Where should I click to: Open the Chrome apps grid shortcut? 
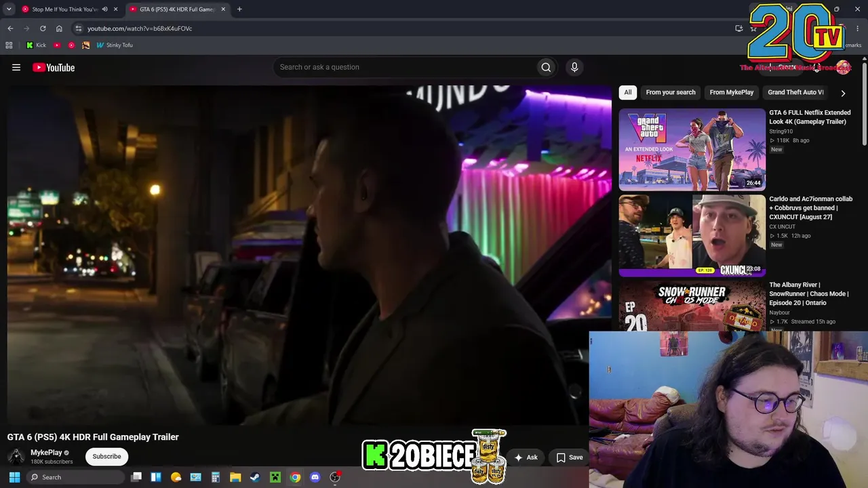point(9,45)
